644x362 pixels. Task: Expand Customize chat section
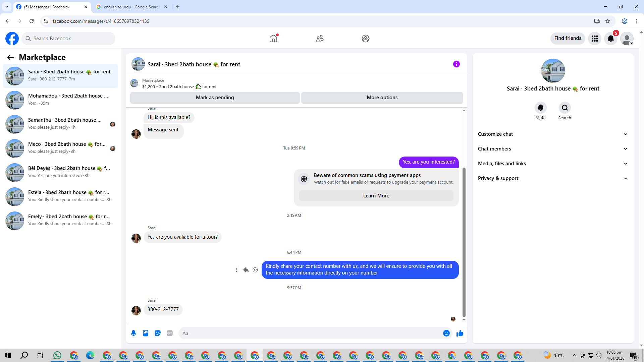pyautogui.click(x=552, y=134)
